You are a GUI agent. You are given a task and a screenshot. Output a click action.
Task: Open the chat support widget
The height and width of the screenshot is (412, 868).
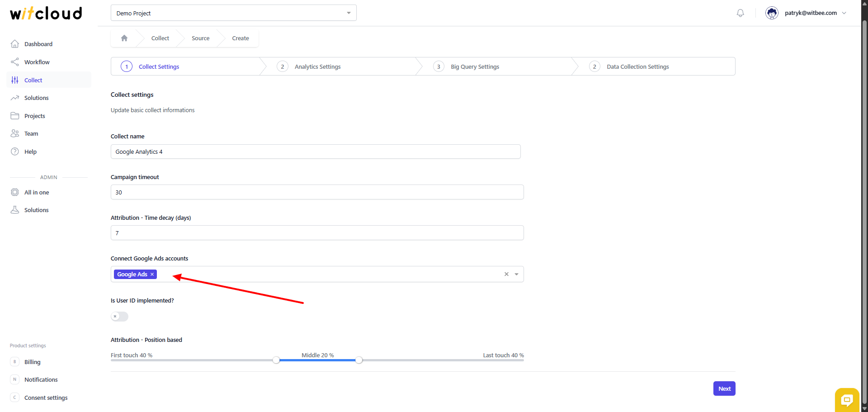pos(846,400)
